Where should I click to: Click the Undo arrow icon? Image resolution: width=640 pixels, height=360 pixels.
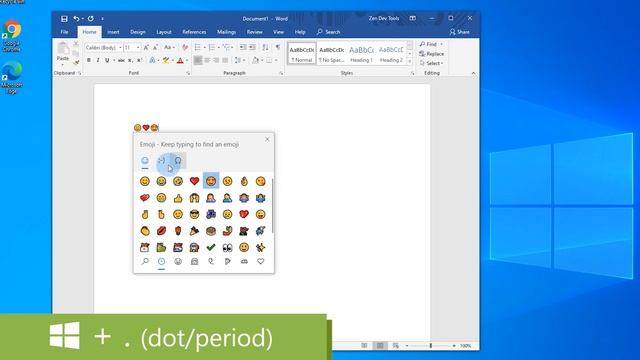click(x=76, y=19)
